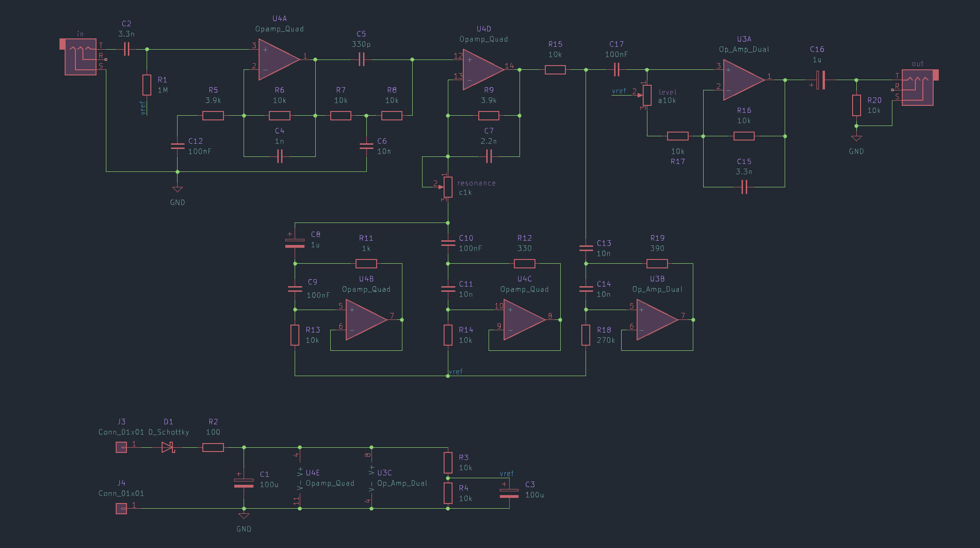Click the C8 polarized capacitor symbol
The image size is (980, 548).
[295, 243]
